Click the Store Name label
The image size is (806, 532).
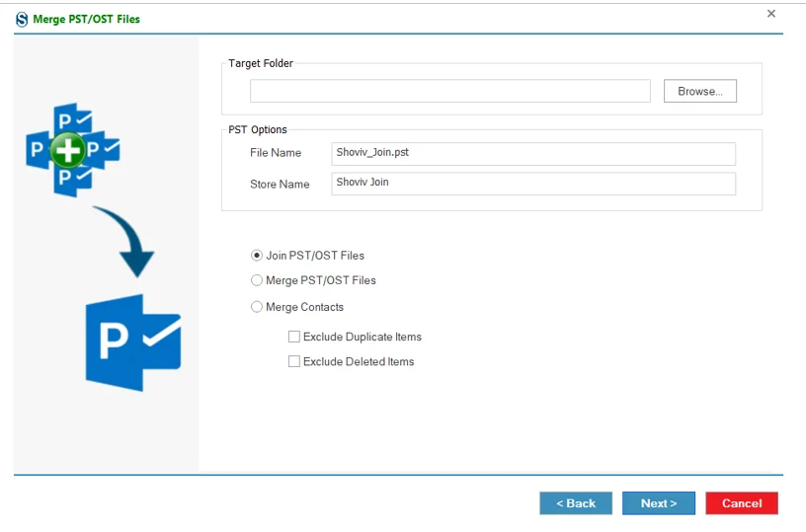[x=280, y=185]
